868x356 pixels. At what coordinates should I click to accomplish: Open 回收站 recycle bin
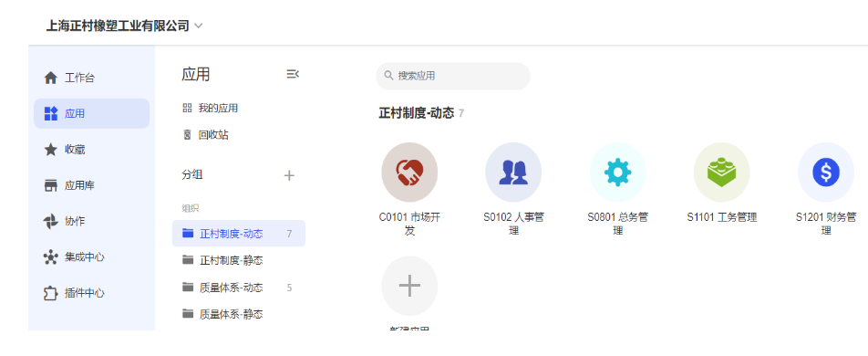coord(206,135)
